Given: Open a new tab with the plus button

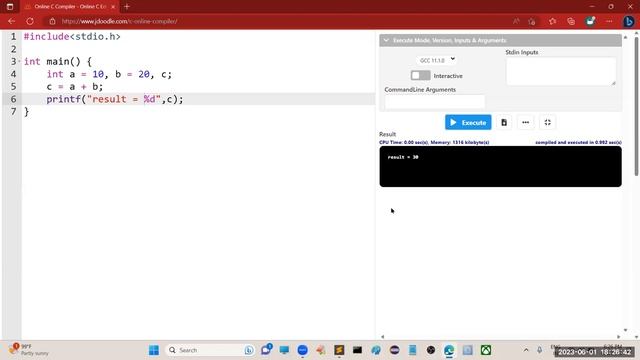Looking at the screenshot, I should [x=127, y=7].
